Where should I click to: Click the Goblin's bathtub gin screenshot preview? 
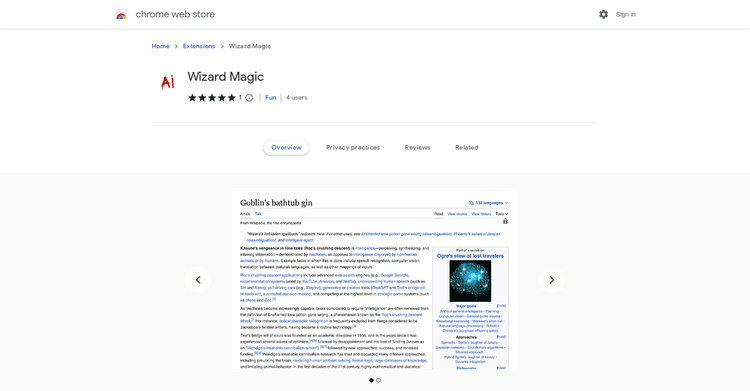click(x=375, y=280)
